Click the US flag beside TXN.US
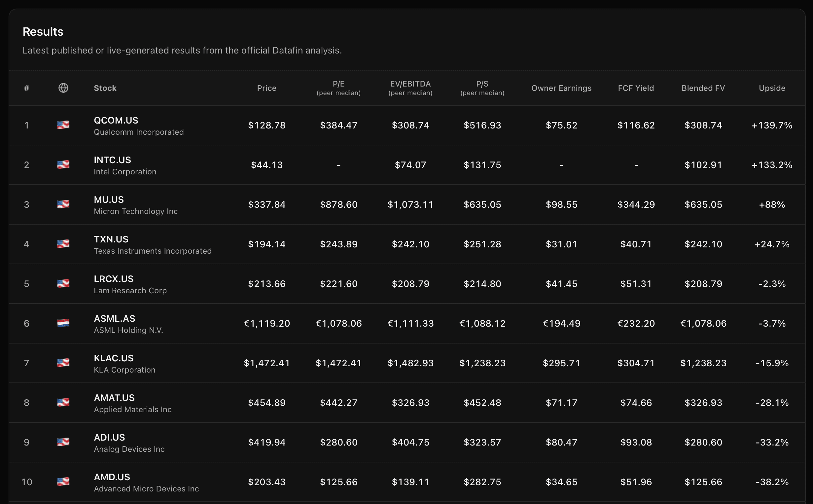 pyautogui.click(x=63, y=244)
